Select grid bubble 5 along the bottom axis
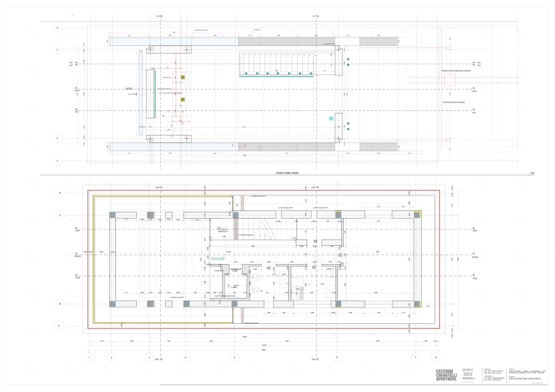The width and height of the screenshot is (555, 392). (x=235, y=357)
